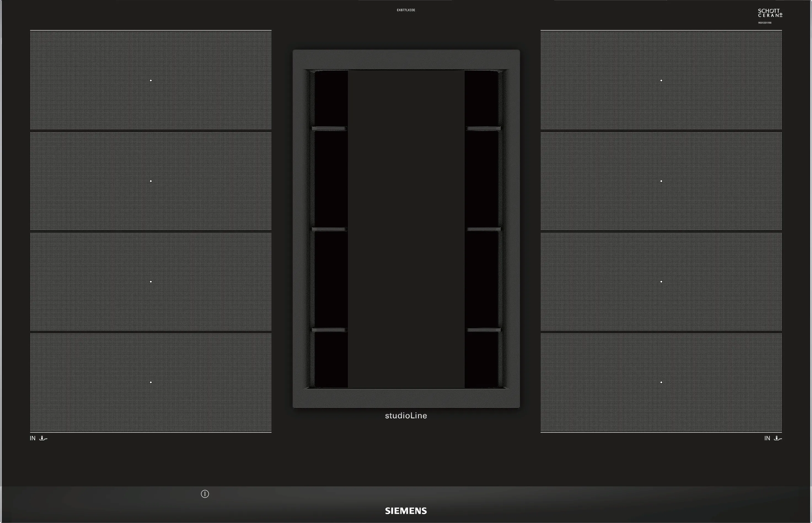Image resolution: width=812 pixels, height=523 pixels.
Task: Tap the left induction pan icon
Action: click(x=43, y=438)
